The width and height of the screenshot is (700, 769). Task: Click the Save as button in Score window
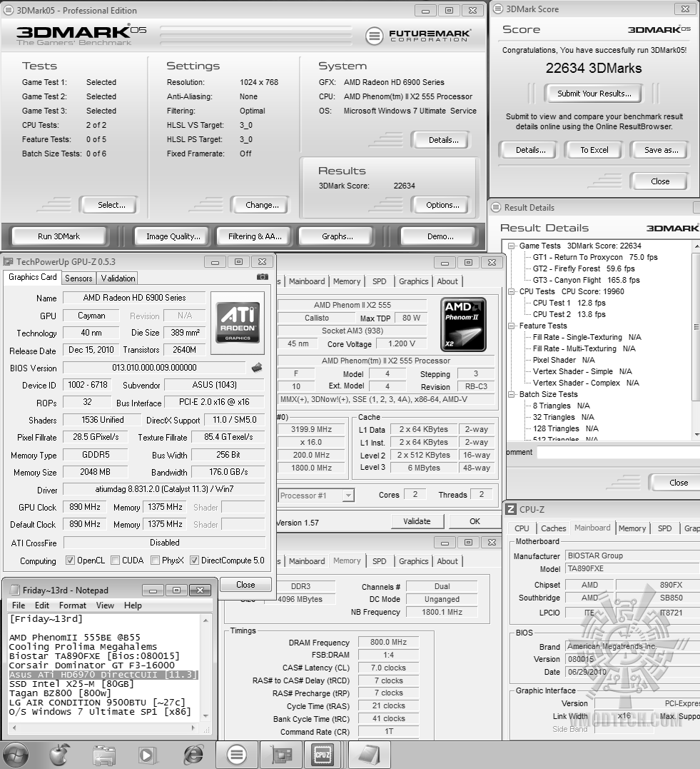(x=661, y=150)
